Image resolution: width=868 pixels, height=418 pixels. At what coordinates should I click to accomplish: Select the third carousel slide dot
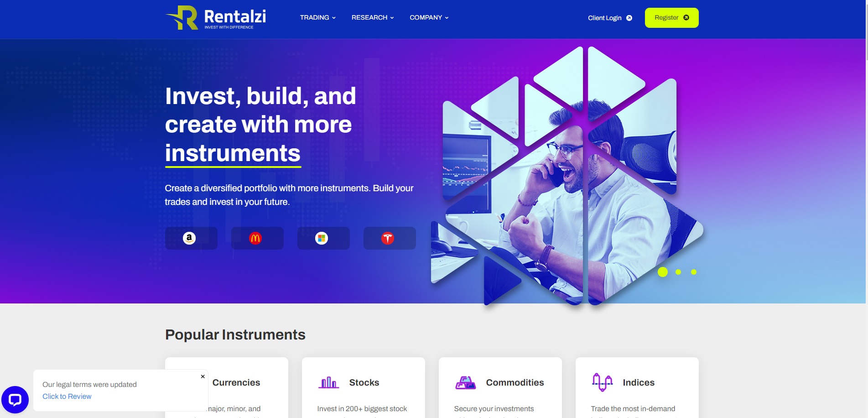694,272
